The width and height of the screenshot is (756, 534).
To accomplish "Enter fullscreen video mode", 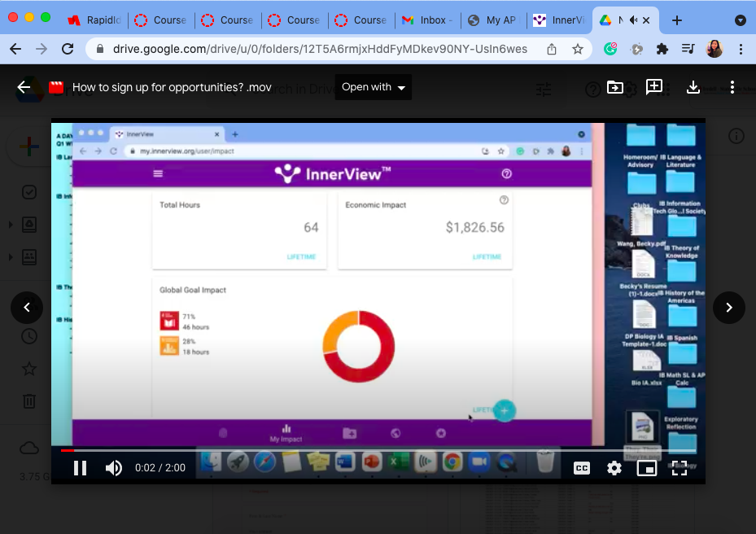I will (x=680, y=468).
